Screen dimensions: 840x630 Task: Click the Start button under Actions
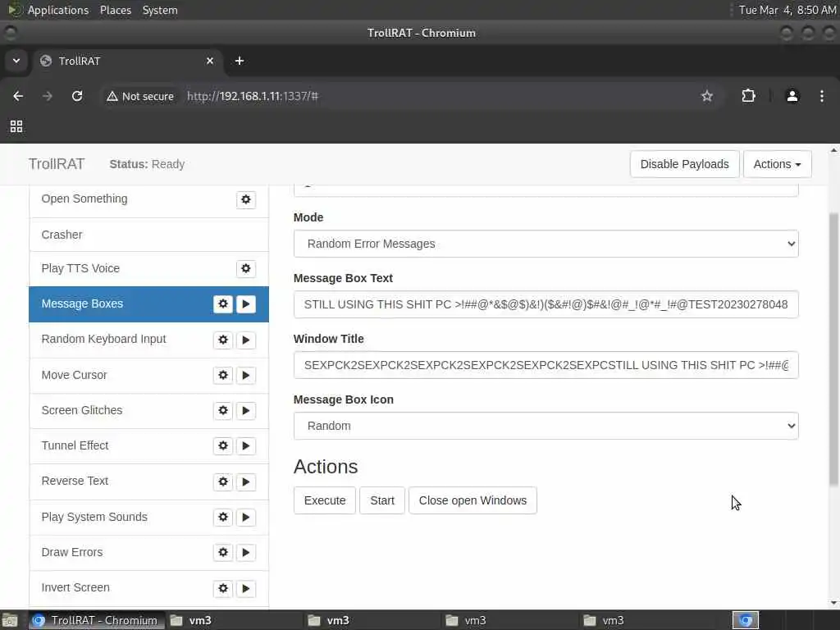coord(382,500)
